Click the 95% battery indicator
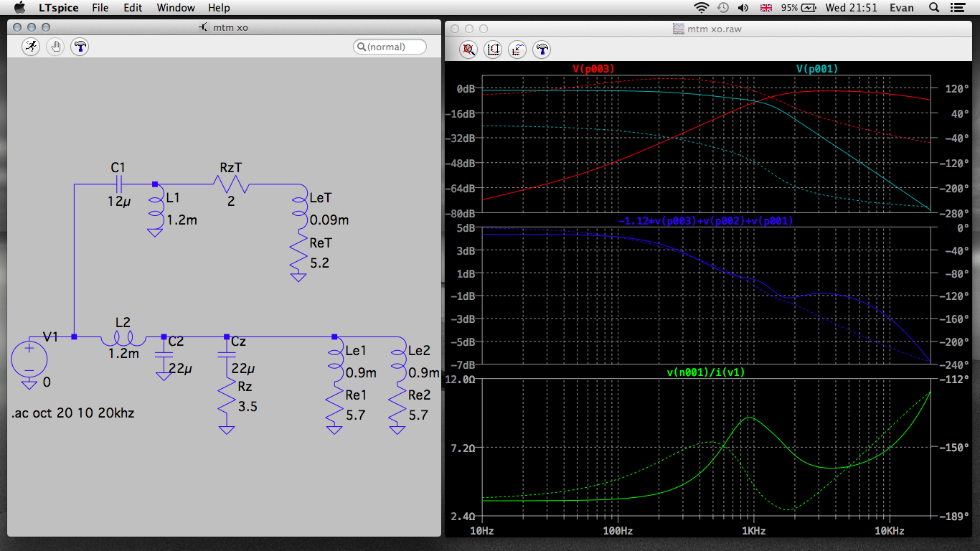The image size is (980, 551). 798,8
